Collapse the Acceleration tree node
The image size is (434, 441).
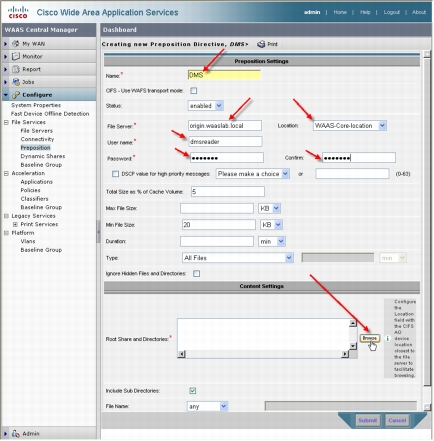click(6, 173)
